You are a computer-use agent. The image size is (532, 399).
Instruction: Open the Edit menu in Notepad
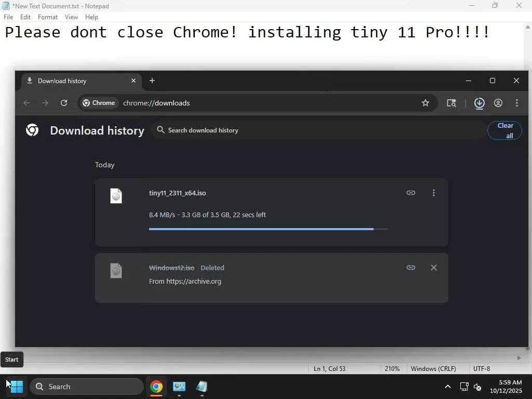[25, 17]
